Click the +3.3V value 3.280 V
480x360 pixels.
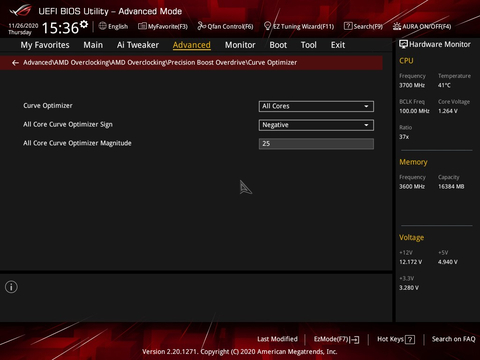(409, 288)
